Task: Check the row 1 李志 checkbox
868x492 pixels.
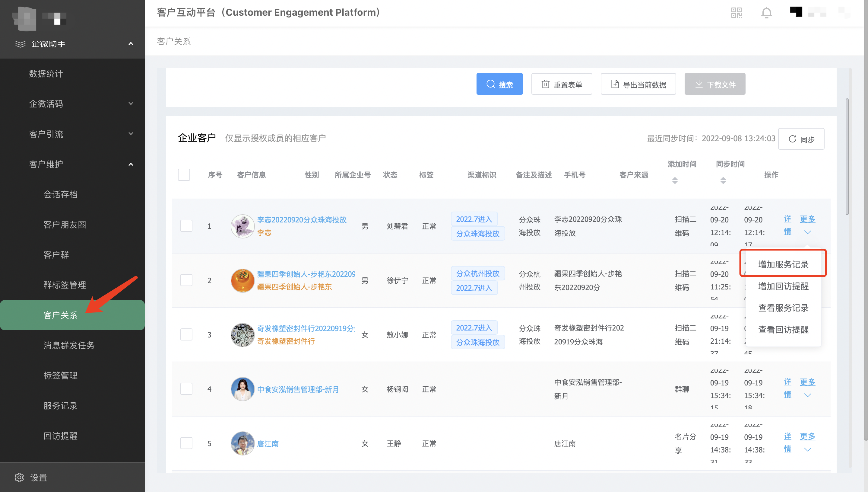Action: click(x=186, y=226)
